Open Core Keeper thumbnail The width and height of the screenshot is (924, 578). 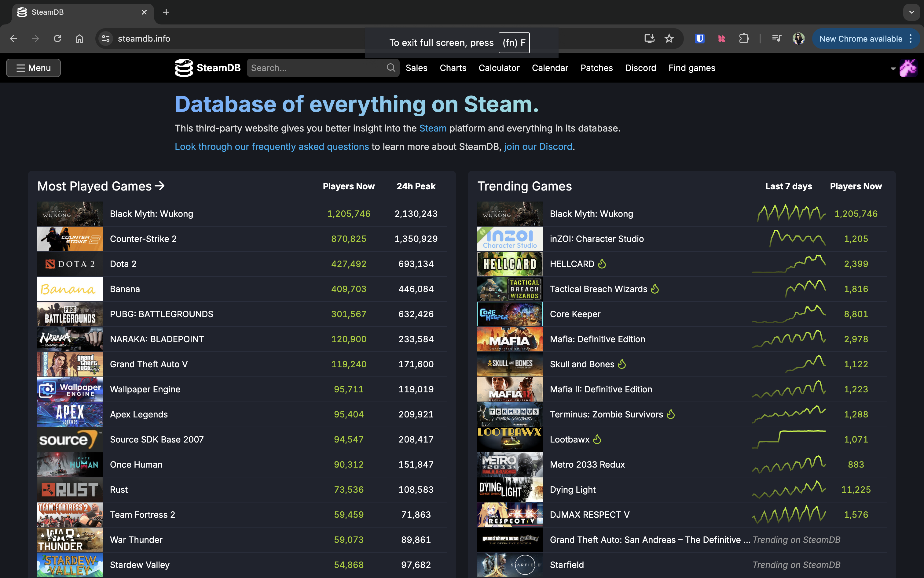point(510,314)
